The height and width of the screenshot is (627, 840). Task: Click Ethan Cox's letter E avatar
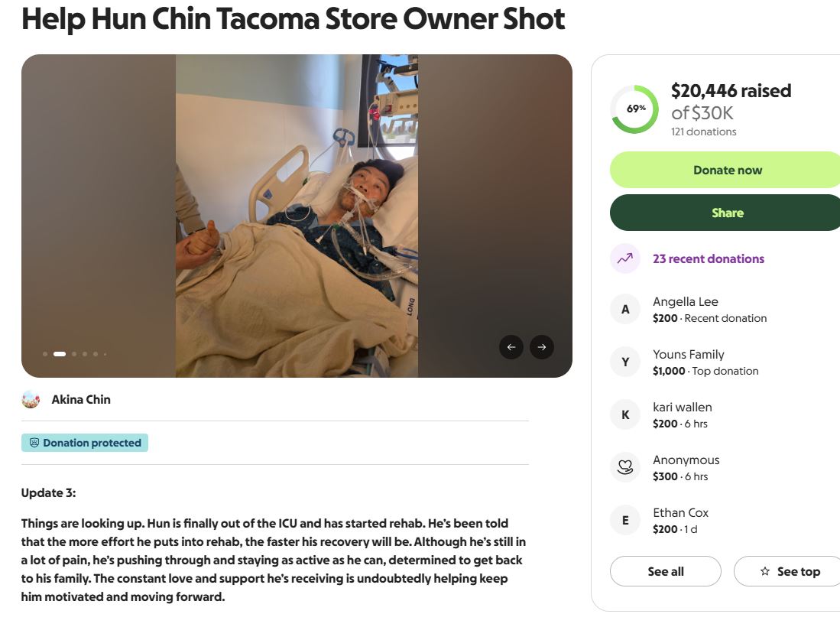pyautogui.click(x=625, y=520)
